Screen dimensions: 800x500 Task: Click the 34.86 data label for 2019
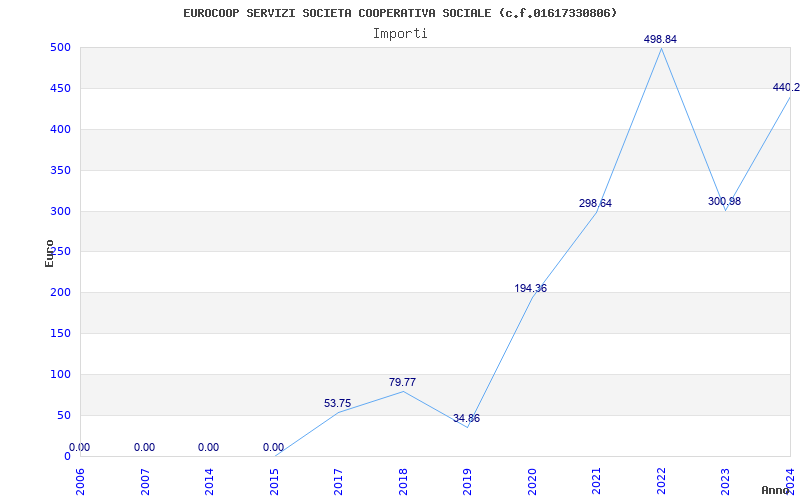coord(466,418)
